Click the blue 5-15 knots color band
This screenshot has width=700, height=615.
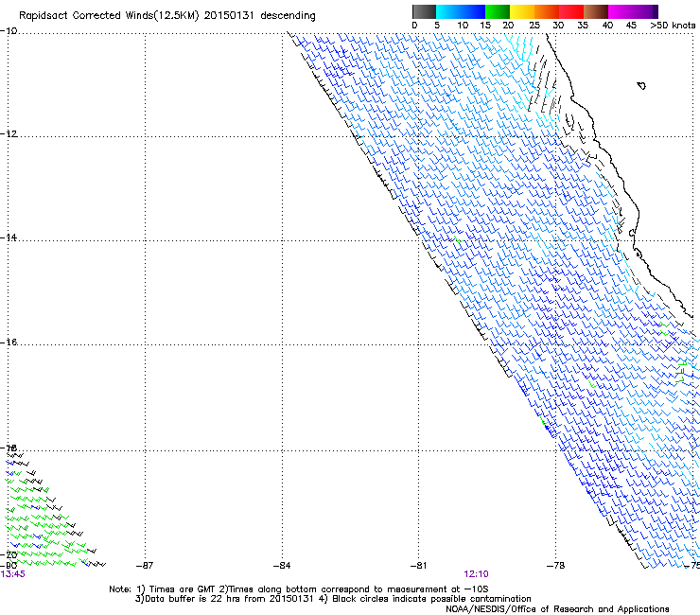(x=461, y=11)
